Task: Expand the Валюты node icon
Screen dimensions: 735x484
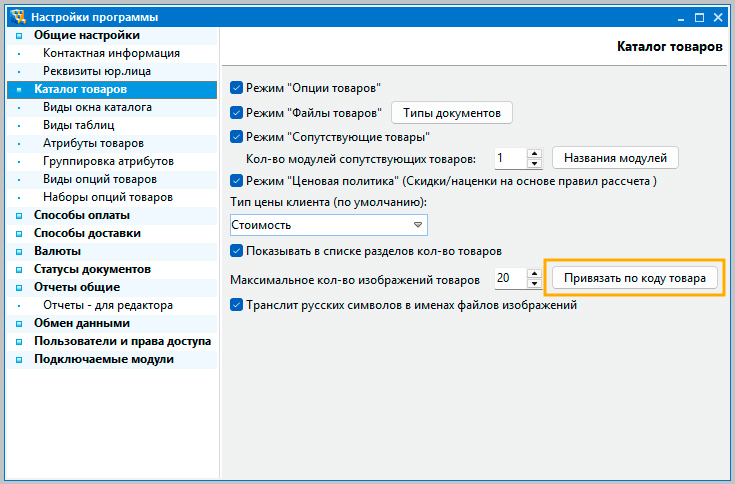Action: coord(19,252)
